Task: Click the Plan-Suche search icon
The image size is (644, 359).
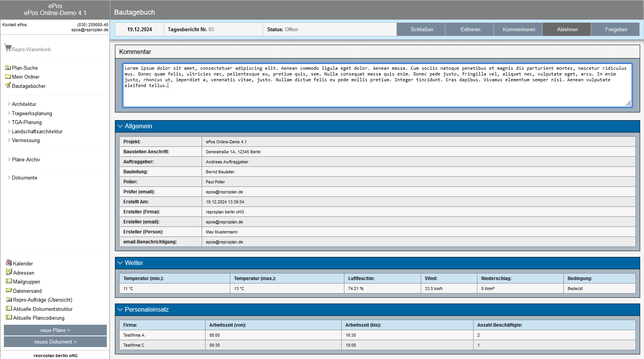Action: point(8,67)
